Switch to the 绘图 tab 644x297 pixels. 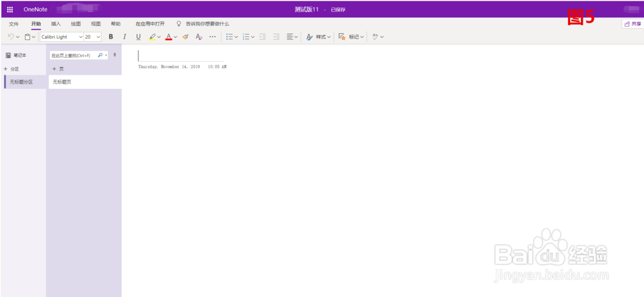click(x=75, y=24)
